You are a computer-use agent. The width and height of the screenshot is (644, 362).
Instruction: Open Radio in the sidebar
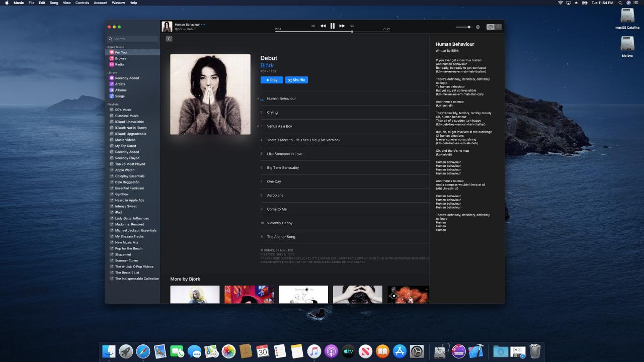[132, 64]
